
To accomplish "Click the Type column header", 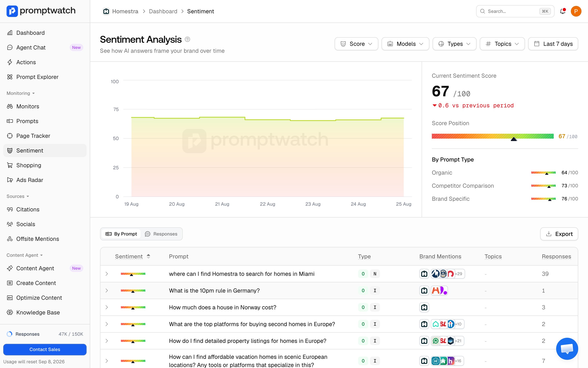I will coord(364,256).
